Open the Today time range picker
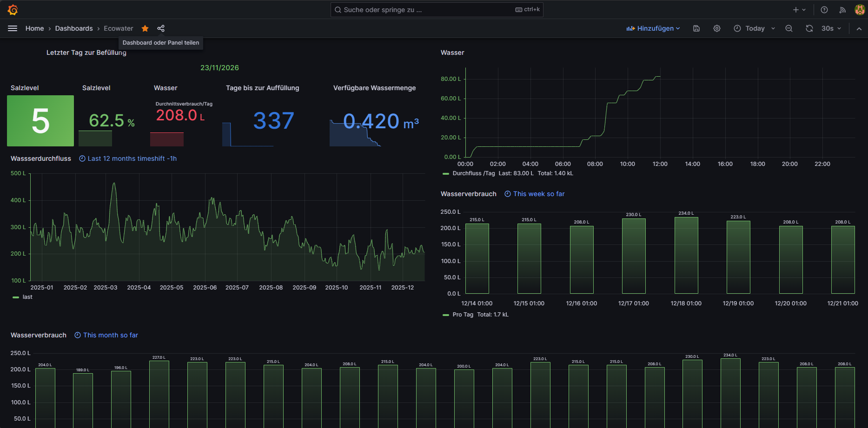868x428 pixels. point(755,28)
